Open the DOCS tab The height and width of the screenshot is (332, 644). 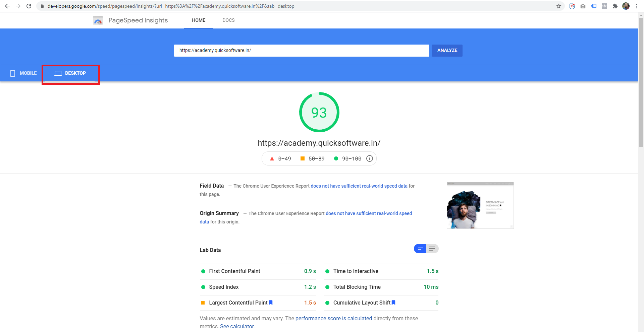pyautogui.click(x=228, y=20)
